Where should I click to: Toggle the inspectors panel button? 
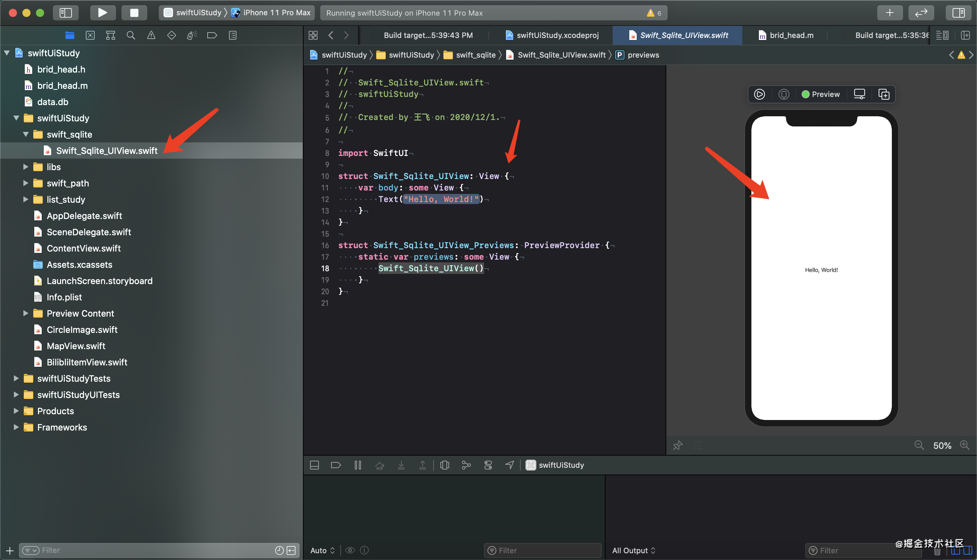[958, 13]
